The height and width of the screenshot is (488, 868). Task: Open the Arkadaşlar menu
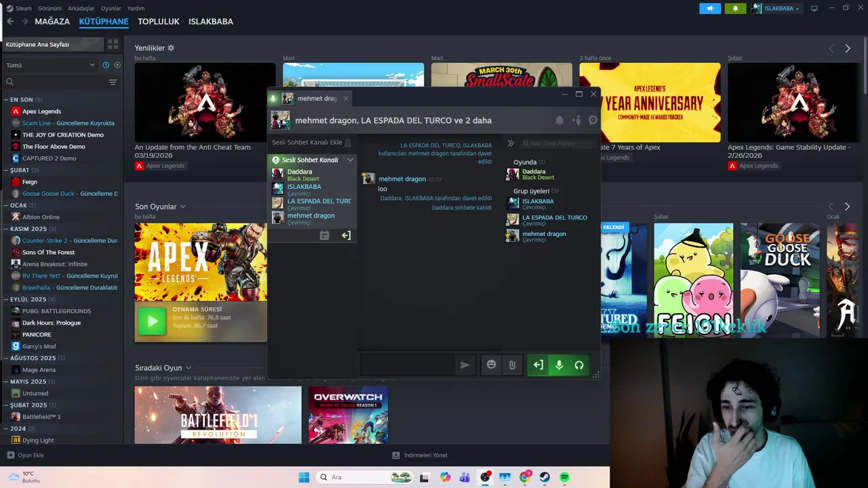(x=81, y=8)
